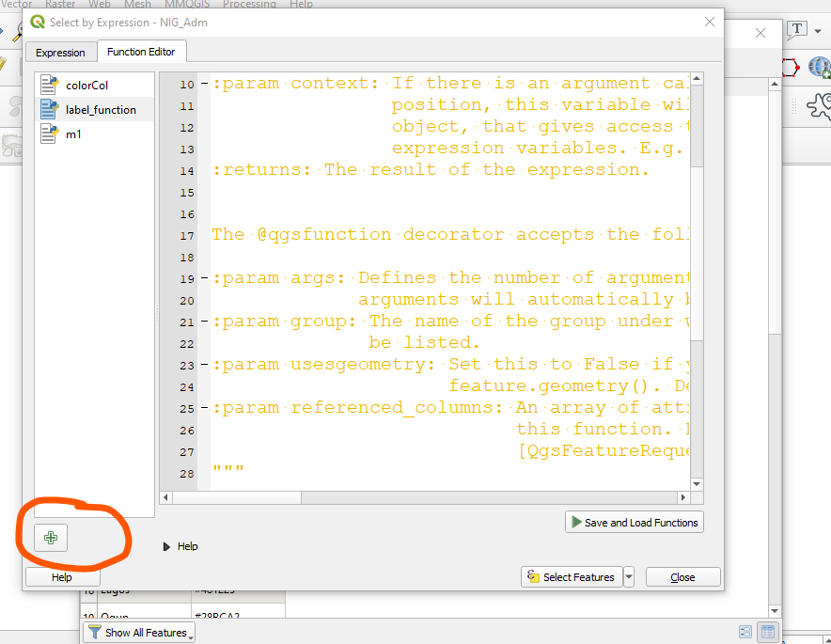
Task: Open the Processing Toolbox gear icon
Action: (822, 106)
